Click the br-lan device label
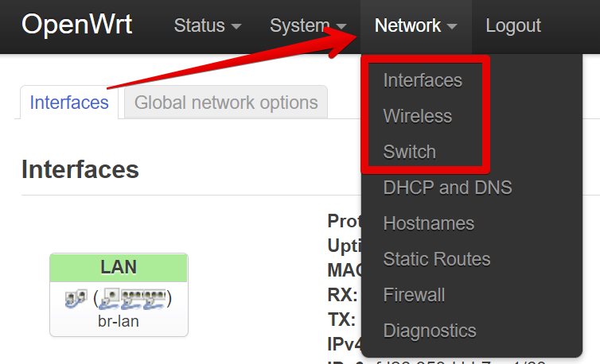 (119, 321)
